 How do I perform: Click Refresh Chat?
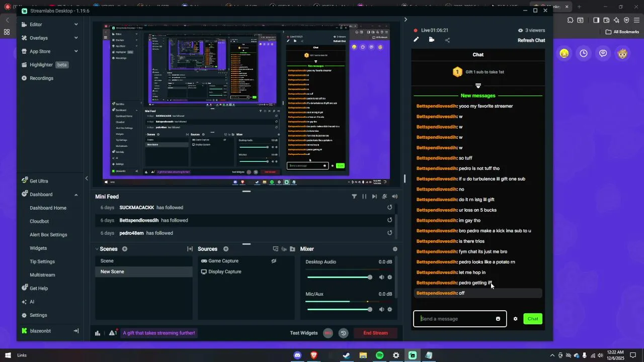click(531, 40)
